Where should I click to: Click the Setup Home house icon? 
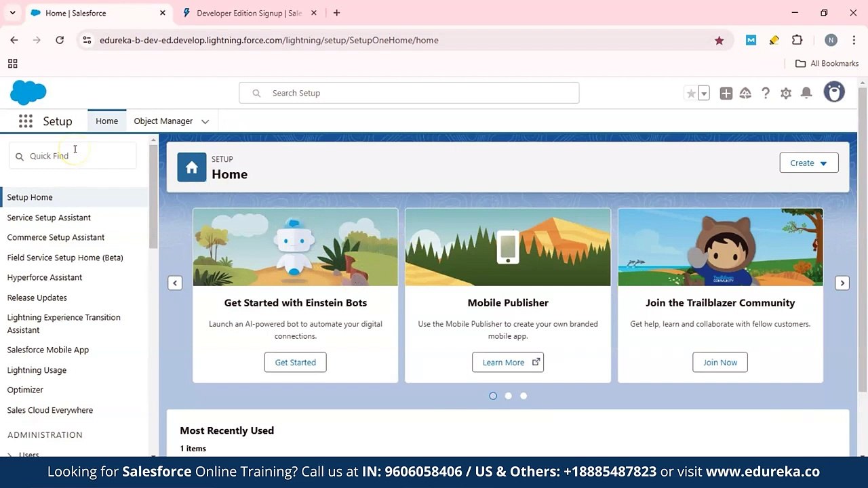192,167
